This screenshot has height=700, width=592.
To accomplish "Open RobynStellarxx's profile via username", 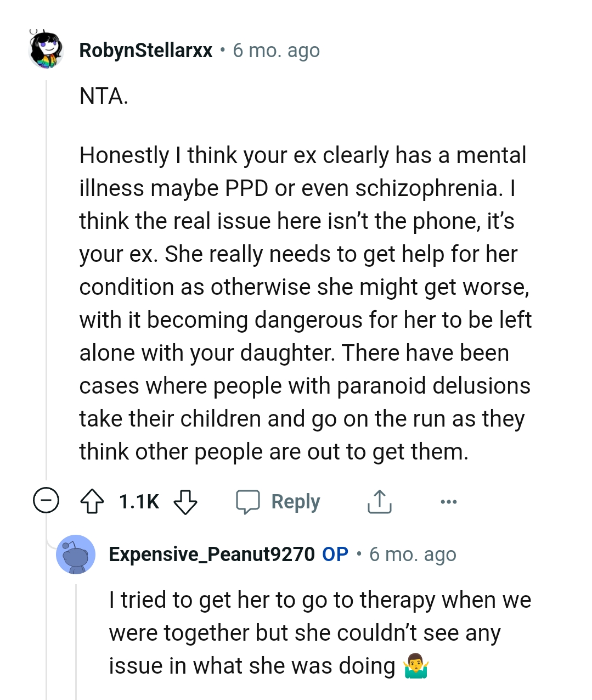I will tap(145, 50).
